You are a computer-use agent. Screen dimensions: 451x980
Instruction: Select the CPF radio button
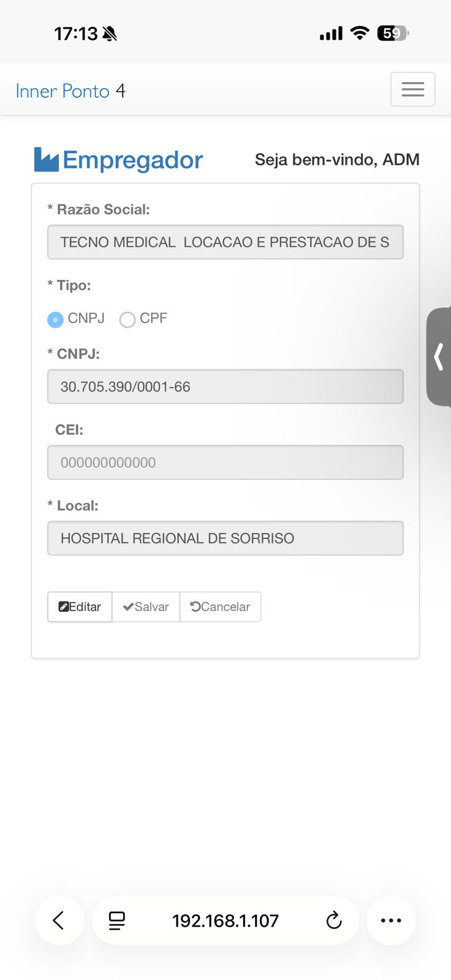tap(127, 320)
